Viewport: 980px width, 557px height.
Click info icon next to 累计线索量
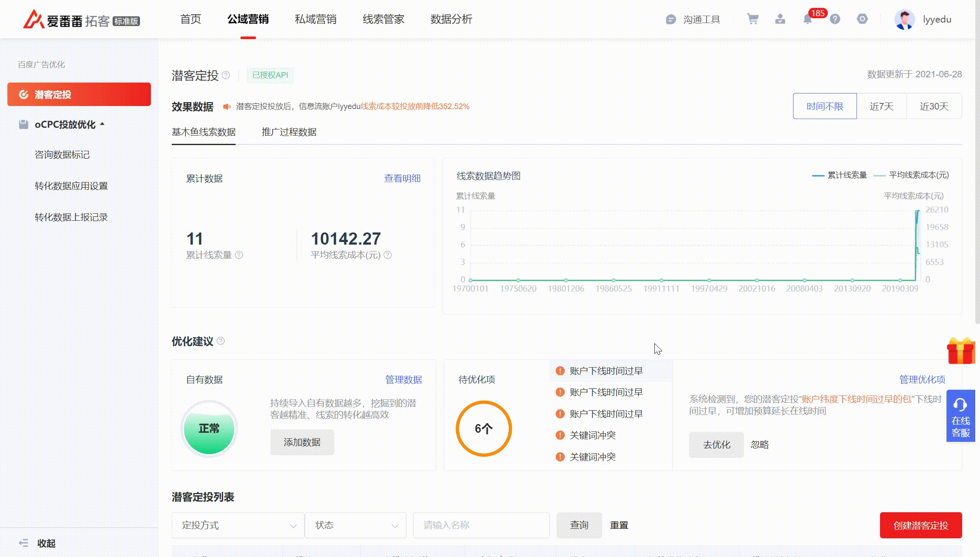pyautogui.click(x=239, y=255)
